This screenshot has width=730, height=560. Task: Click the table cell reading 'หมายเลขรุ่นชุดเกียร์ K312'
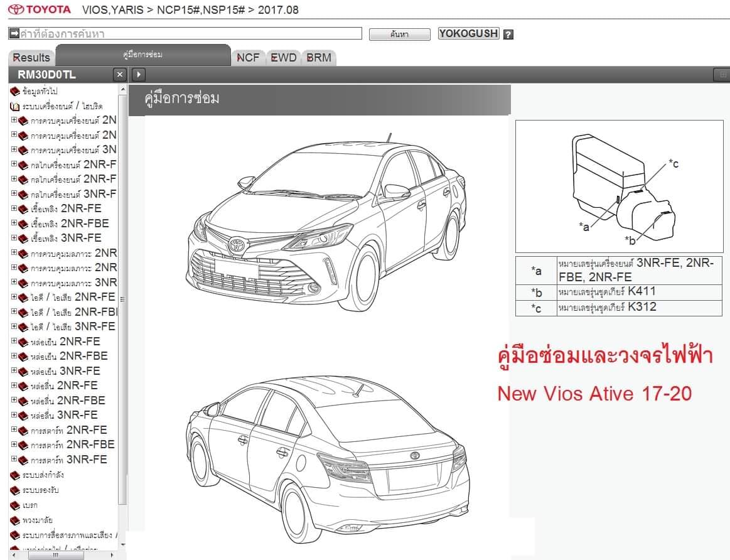pos(639,308)
